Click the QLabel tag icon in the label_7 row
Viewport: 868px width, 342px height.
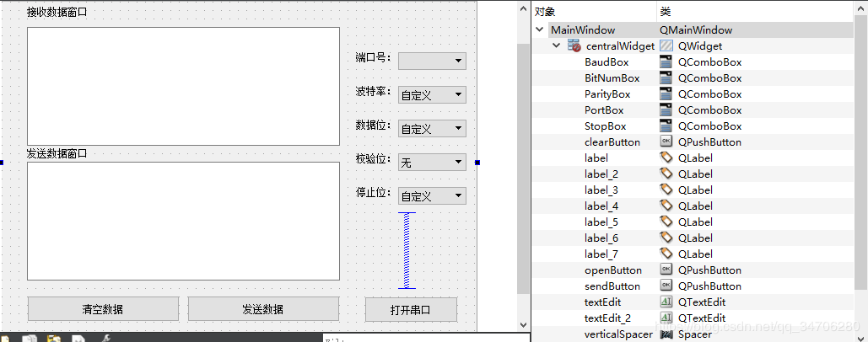[666, 254]
